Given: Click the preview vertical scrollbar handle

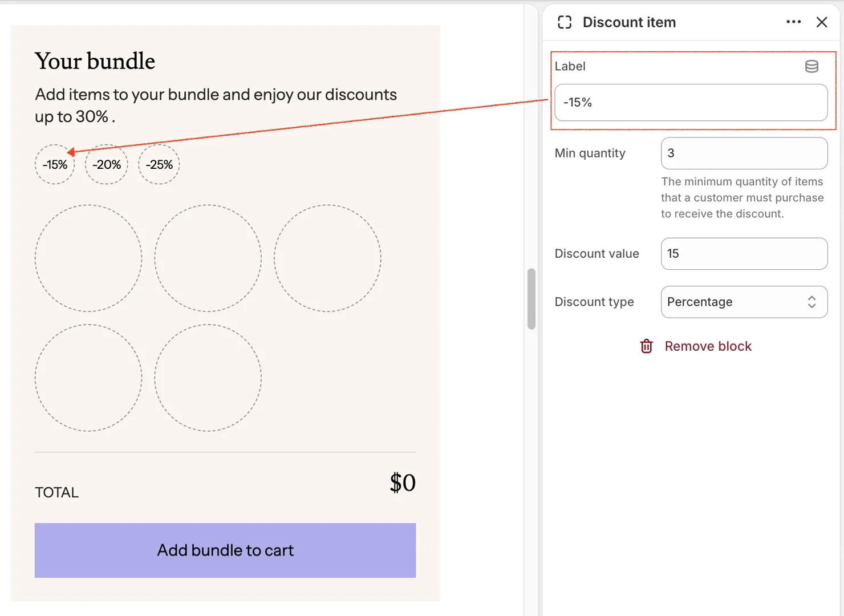Looking at the screenshot, I should 531,299.
